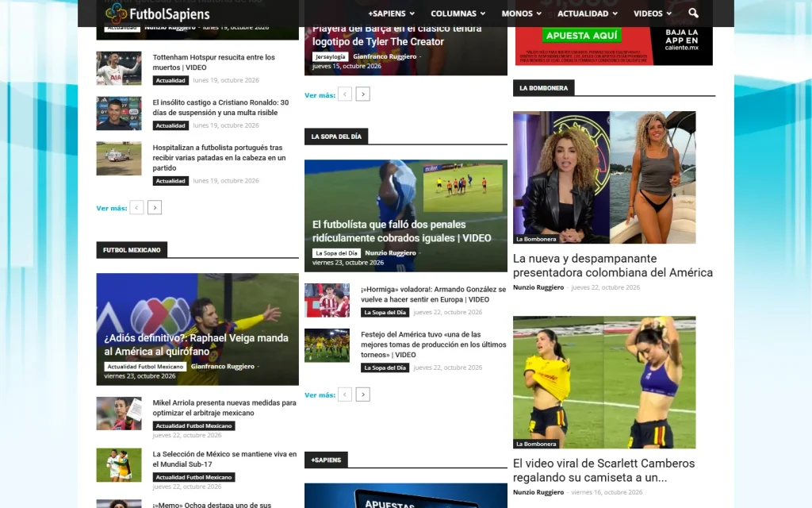The image size is (812, 508).
Task: Click next arrow under Jerseylogía section
Action: coord(363,94)
